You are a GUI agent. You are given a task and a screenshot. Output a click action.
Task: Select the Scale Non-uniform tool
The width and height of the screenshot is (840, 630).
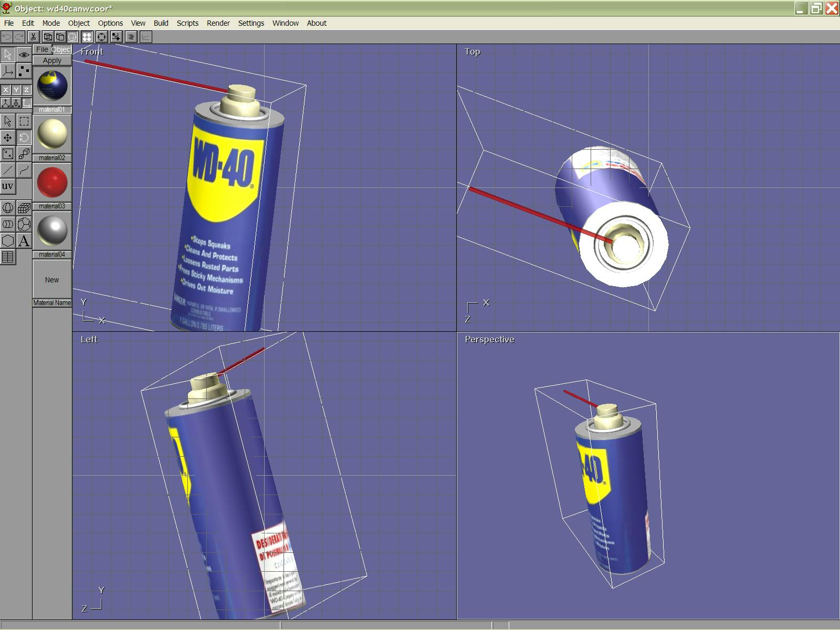24,154
